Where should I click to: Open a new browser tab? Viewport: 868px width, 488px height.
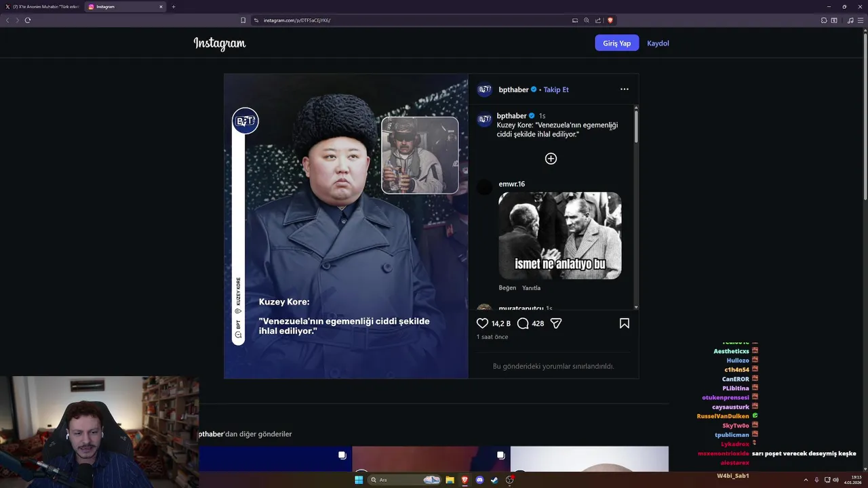click(x=174, y=7)
